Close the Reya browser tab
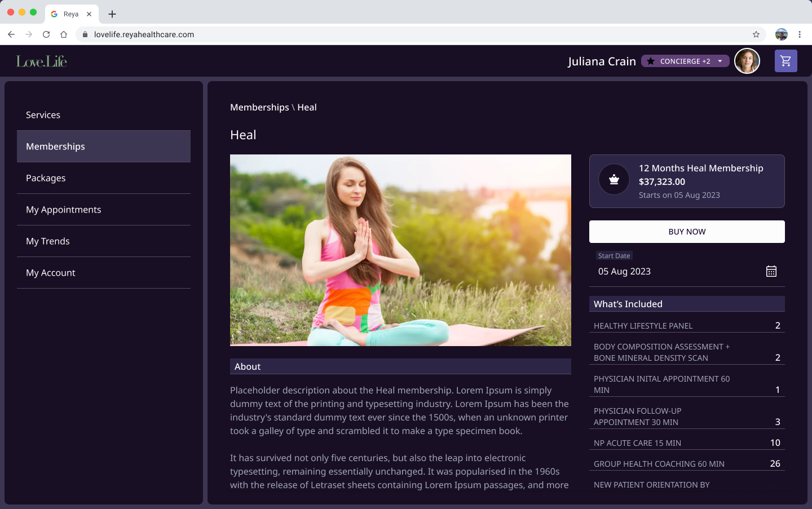This screenshot has width=812, height=509. click(x=89, y=14)
